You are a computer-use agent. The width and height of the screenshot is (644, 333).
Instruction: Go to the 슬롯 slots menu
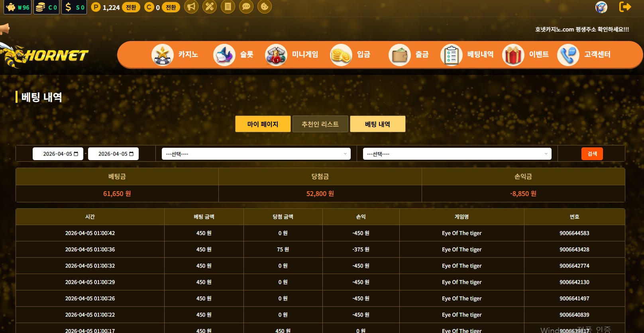tap(234, 55)
